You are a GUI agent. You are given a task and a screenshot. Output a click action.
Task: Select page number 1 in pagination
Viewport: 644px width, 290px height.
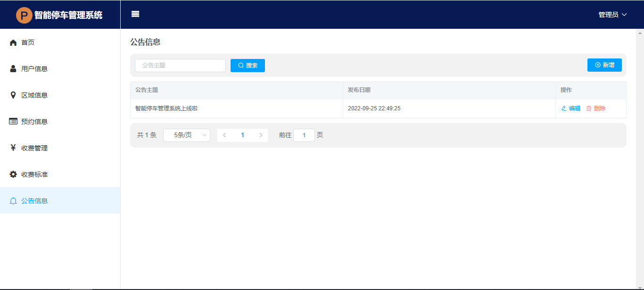point(243,135)
